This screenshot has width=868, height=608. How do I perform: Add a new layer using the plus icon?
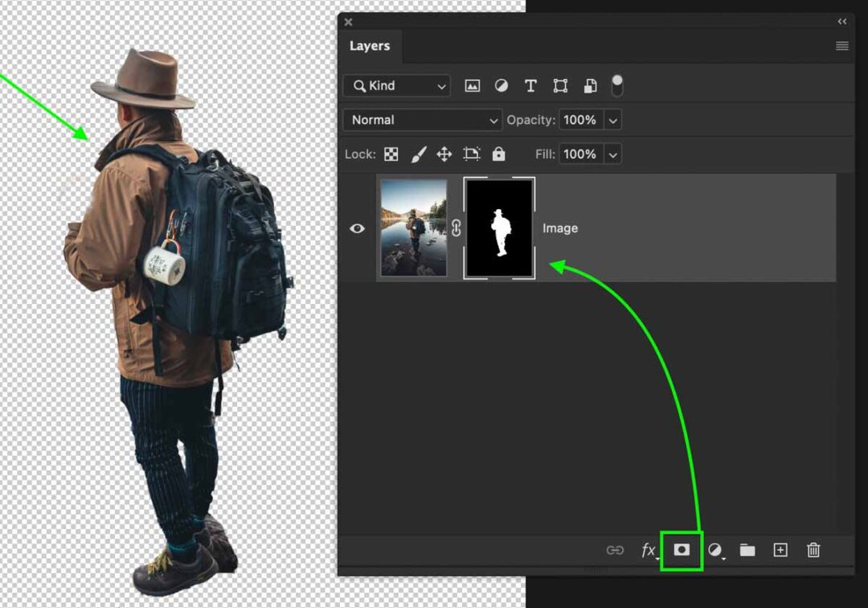point(780,550)
